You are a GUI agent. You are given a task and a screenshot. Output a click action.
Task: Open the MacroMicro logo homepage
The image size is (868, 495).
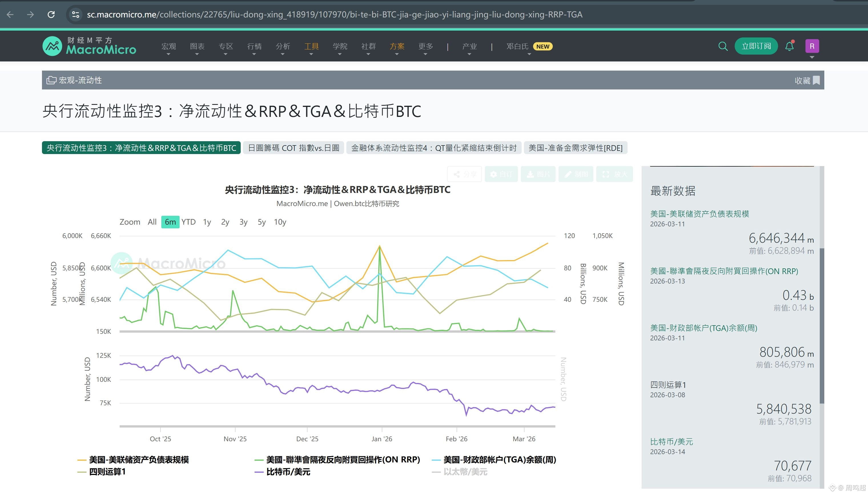[89, 46]
